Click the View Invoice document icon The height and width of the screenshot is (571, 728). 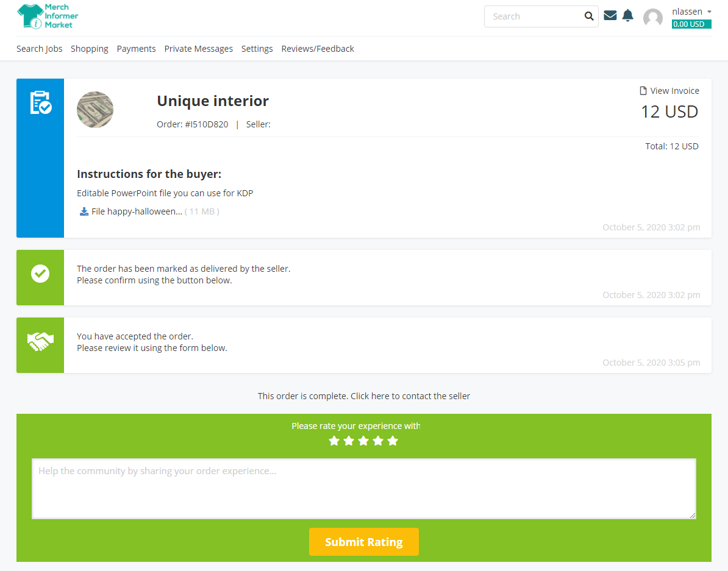pyautogui.click(x=643, y=91)
